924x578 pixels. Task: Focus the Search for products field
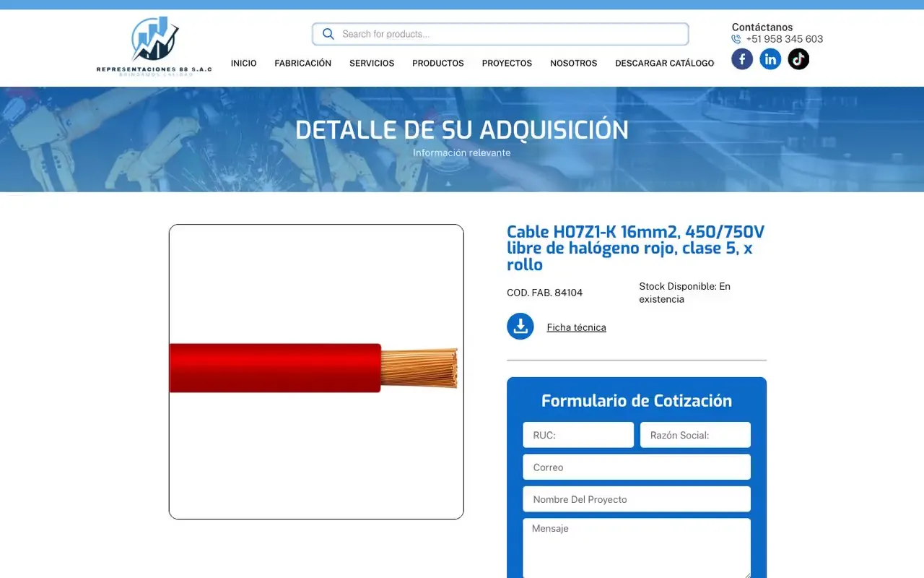click(500, 34)
